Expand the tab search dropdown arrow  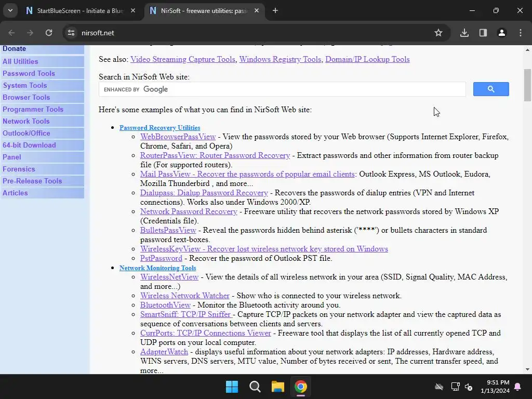10,10
